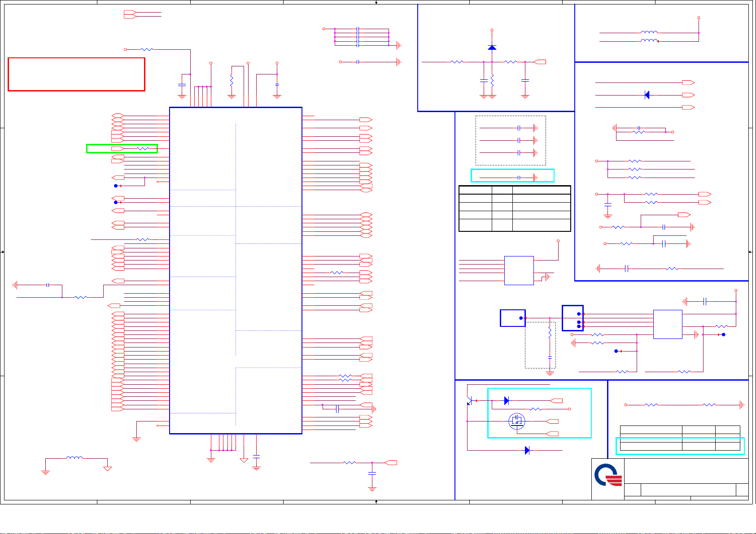Select the capacitor inside the small cyan box

tap(519, 178)
